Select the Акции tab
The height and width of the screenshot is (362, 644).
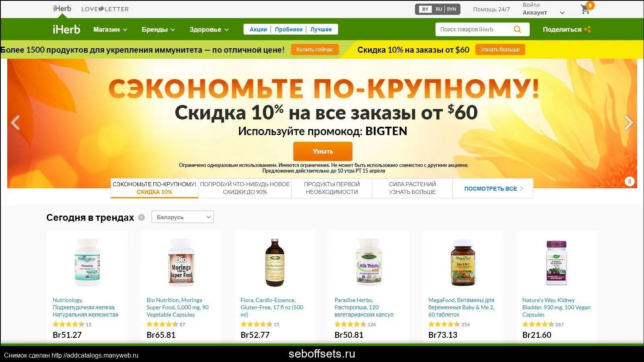(258, 29)
